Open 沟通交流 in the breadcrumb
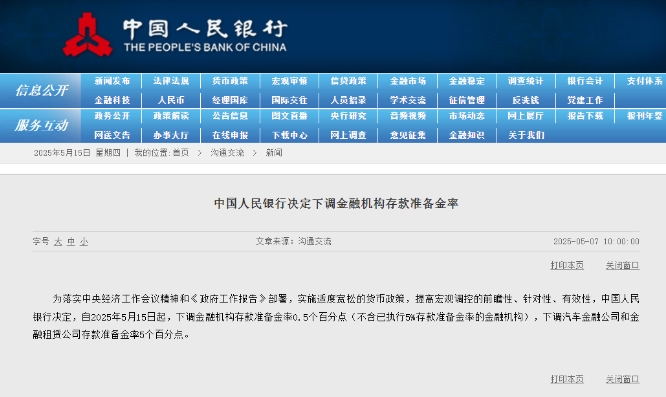Screen dimensions: 666x397 pyautogui.click(x=227, y=153)
